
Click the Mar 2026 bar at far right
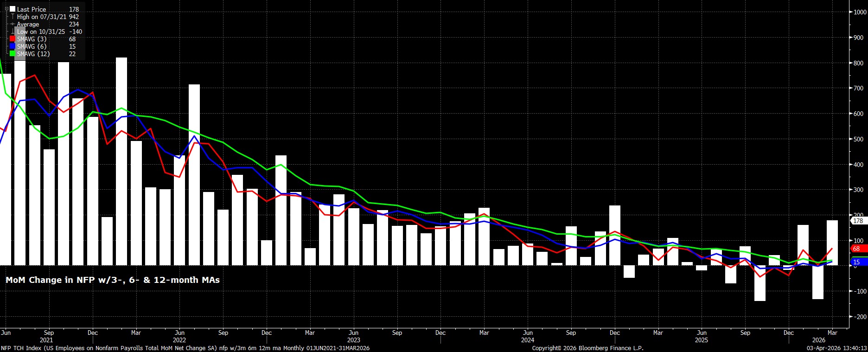click(x=832, y=243)
